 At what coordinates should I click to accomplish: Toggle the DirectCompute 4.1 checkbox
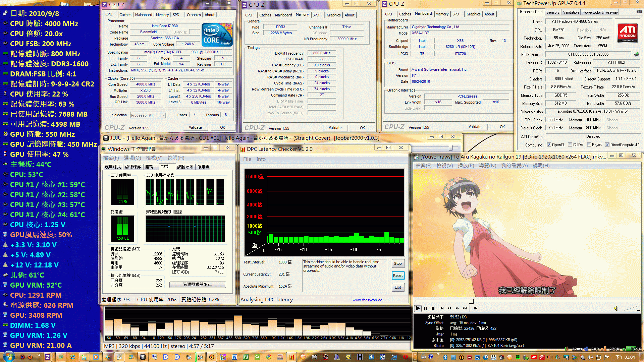pyautogui.click(x=607, y=145)
